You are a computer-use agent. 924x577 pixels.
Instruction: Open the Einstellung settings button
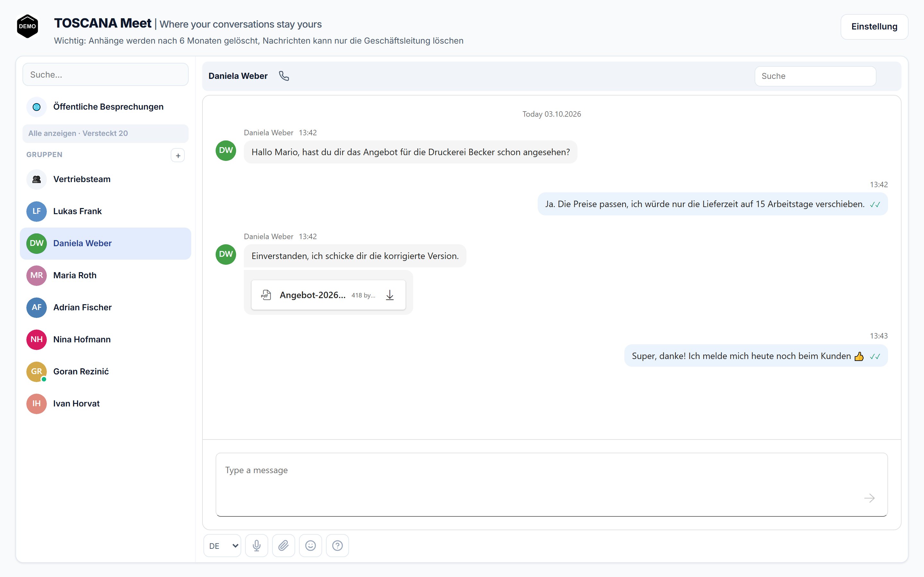[x=874, y=27]
